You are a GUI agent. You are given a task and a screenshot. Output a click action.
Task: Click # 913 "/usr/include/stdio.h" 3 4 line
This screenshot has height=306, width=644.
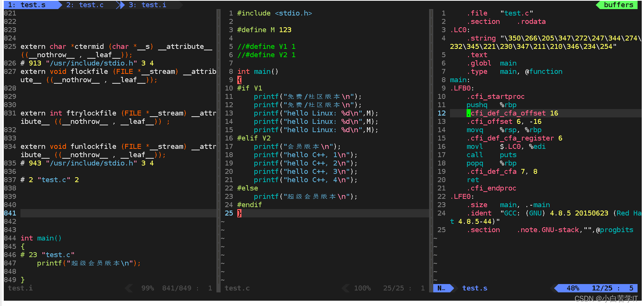pos(87,63)
